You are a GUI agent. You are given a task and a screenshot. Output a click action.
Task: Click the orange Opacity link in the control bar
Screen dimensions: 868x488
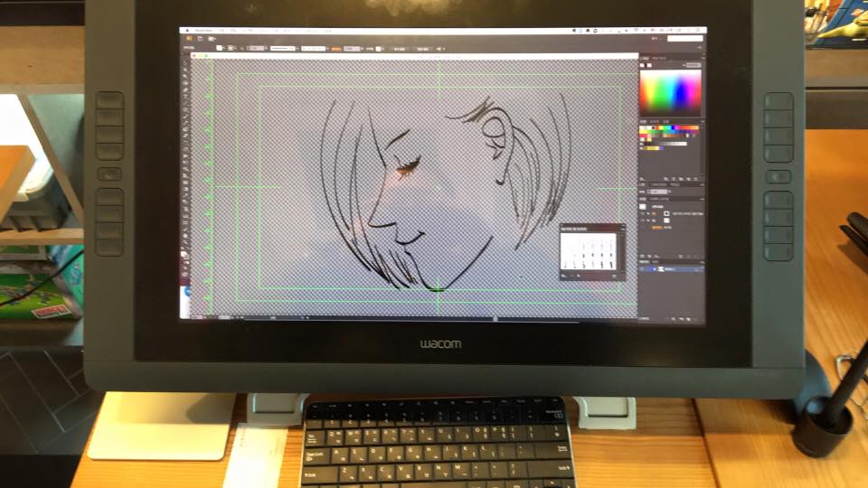click(x=335, y=47)
